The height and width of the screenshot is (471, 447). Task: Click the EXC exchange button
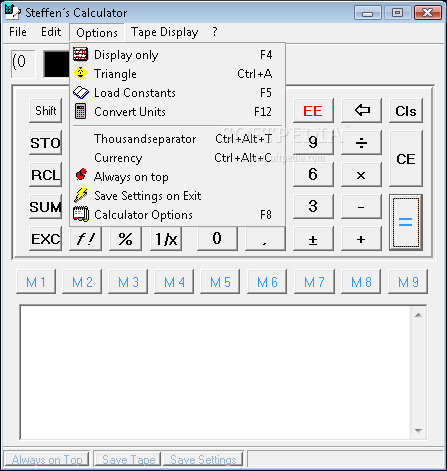click(45, 239)
